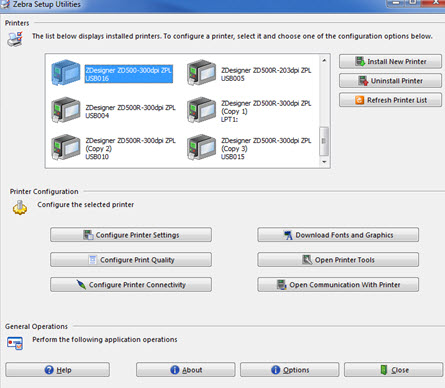Screen dimensions: 445x388
Task: Click the Close button at bottom right
Action: click(394, 370)
